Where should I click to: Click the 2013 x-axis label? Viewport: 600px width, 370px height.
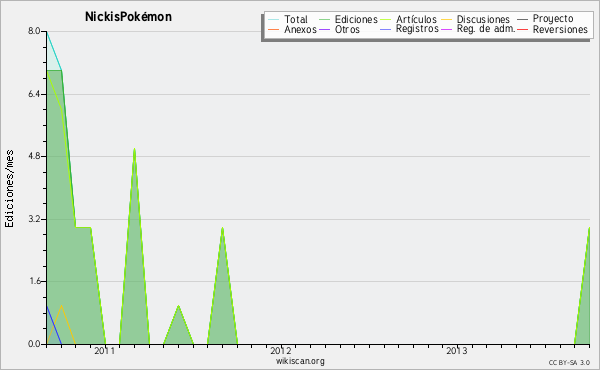[457, 351]
